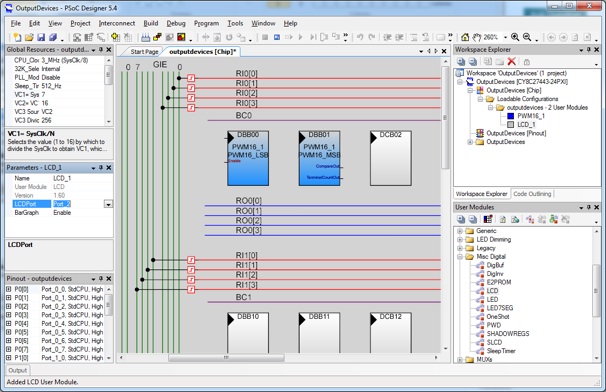Click the chip view horizontal scrollbar thumb

coord(226,358)
